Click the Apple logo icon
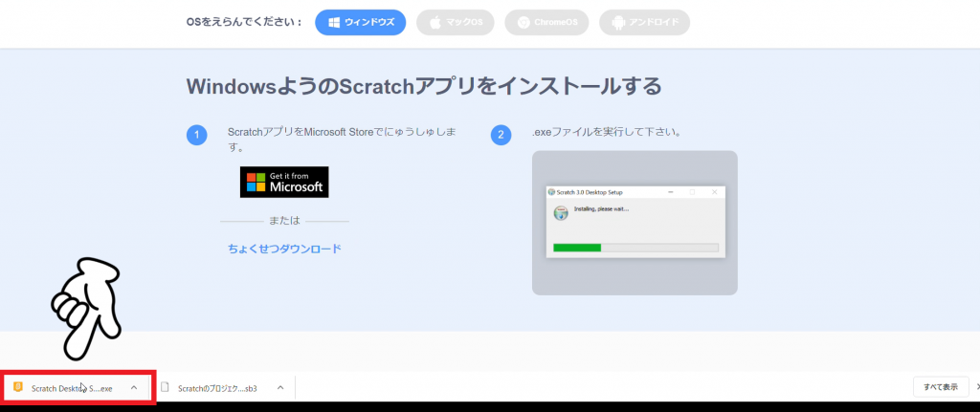Image resolution: width=980 pixels, height=412 pixels. tap(435, 23)
